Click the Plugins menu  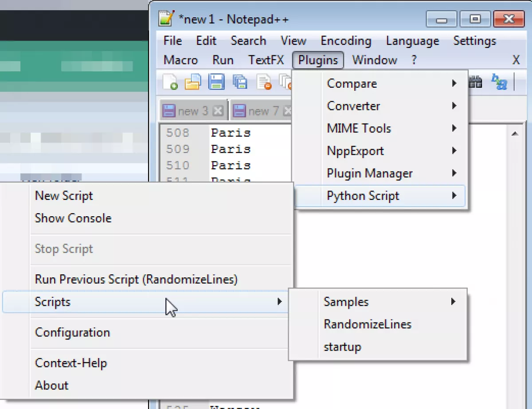(x=318, y=60)
